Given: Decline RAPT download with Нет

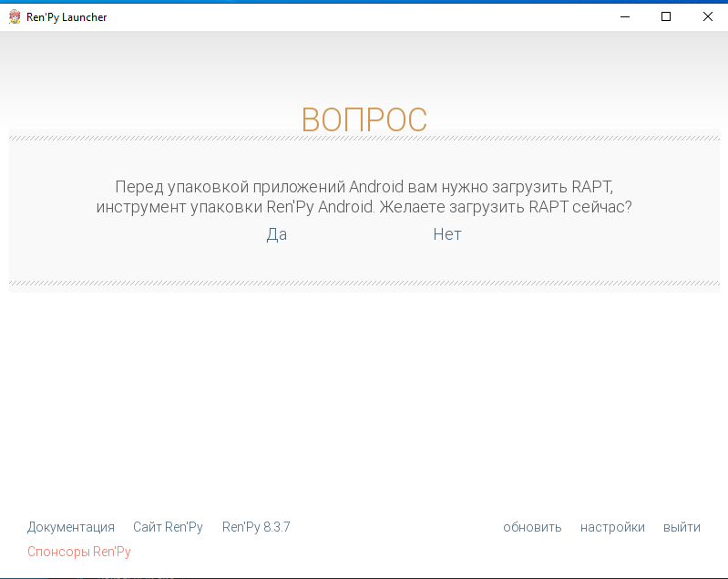Looking at the screenshot, I should (x=447, y=234).
